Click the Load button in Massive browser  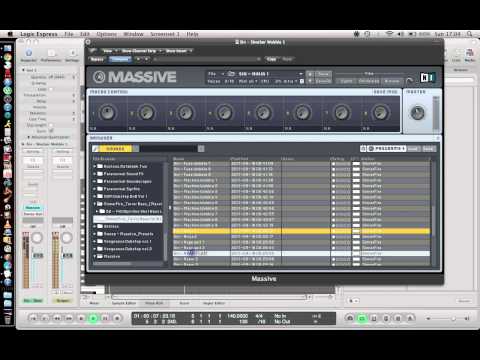click(413, 149)
